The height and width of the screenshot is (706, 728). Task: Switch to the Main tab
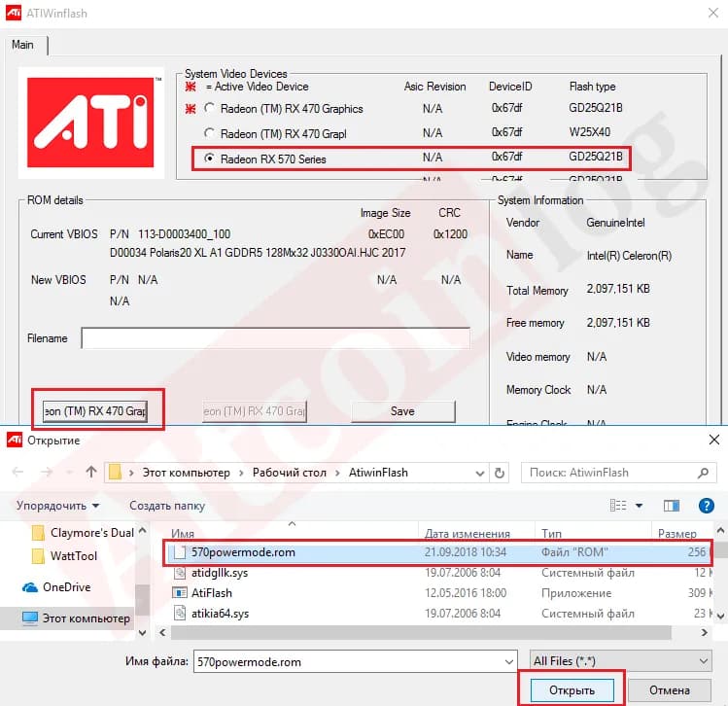click(x=22, y=45)
